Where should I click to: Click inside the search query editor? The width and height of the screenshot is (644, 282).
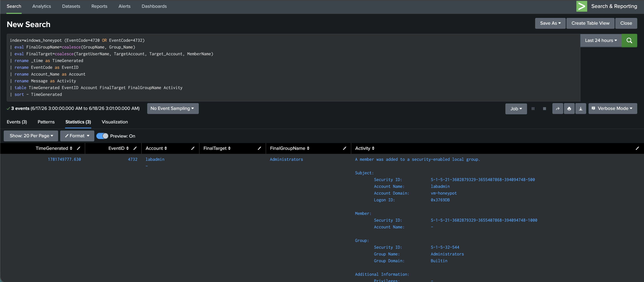click(x=293, y=67)
